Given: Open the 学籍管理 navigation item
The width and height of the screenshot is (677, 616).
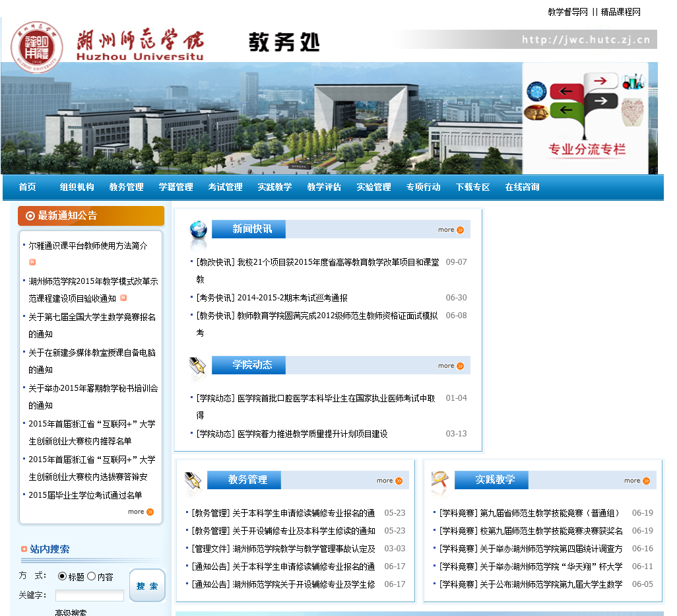Looking at the screenshot, I should pyautogui.click(x=176, y=187).
